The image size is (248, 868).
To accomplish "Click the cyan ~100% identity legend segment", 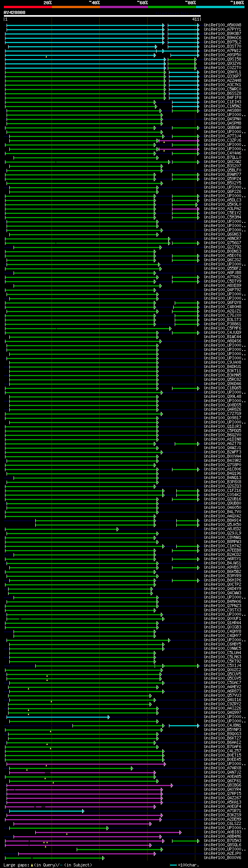I will 220,7.
